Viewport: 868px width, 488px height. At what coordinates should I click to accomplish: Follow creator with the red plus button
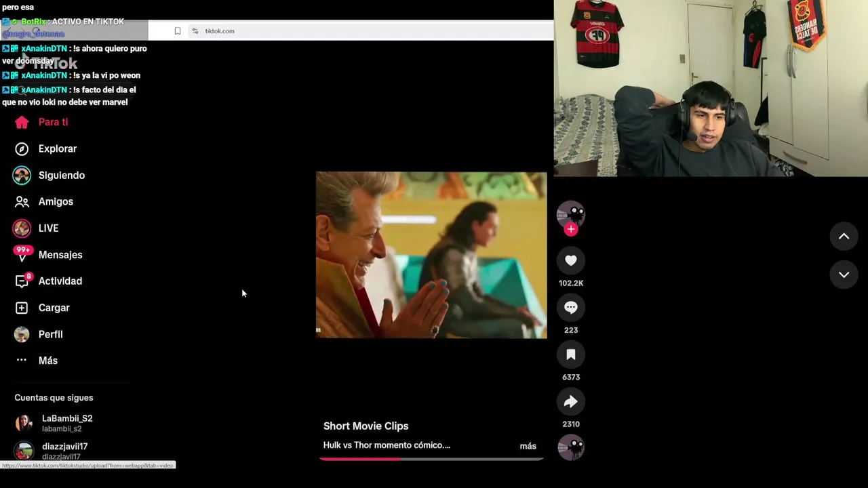pos(571,230)
